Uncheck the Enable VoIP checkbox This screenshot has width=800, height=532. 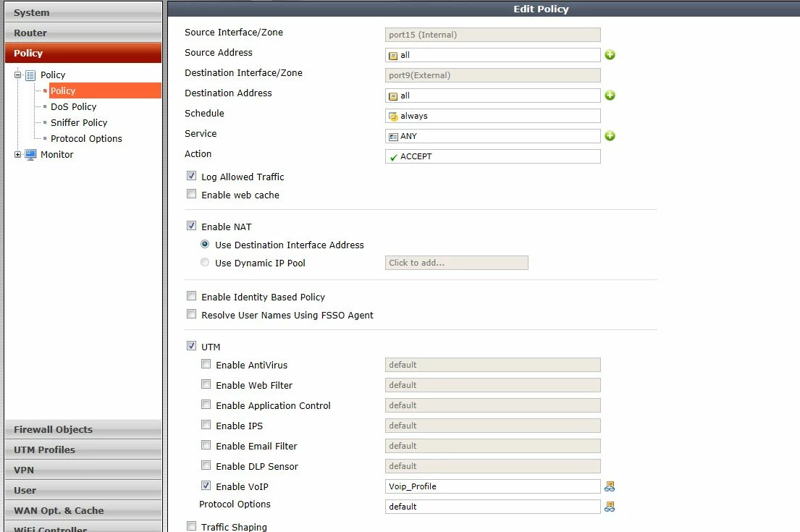point(206,486)
